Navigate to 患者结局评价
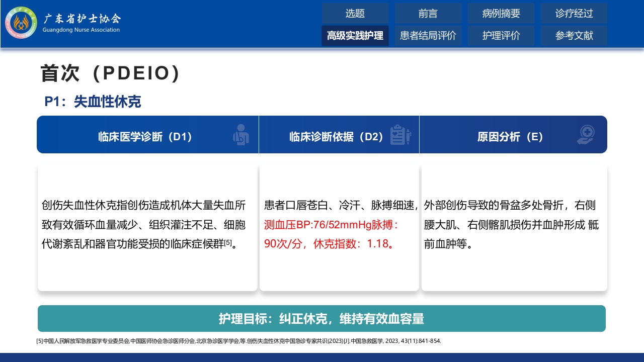This screenshot has height=362, width=644. click(428, 36)
